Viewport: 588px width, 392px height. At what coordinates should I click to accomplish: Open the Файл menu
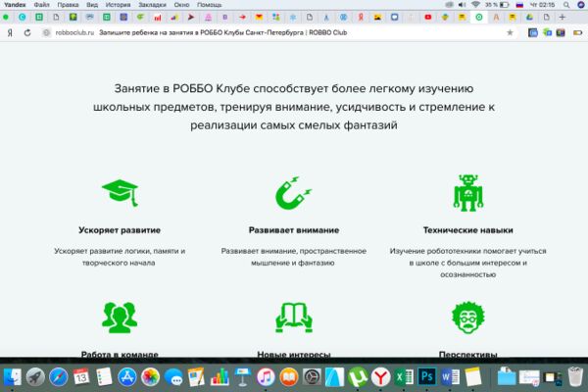click(x=41, y=5)
